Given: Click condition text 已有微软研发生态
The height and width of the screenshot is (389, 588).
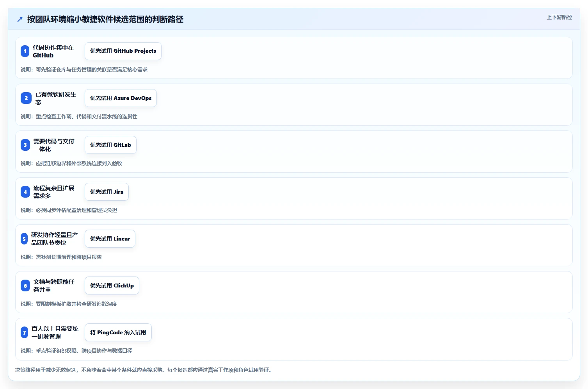Looking at the screenshot, I should point(56,98).
